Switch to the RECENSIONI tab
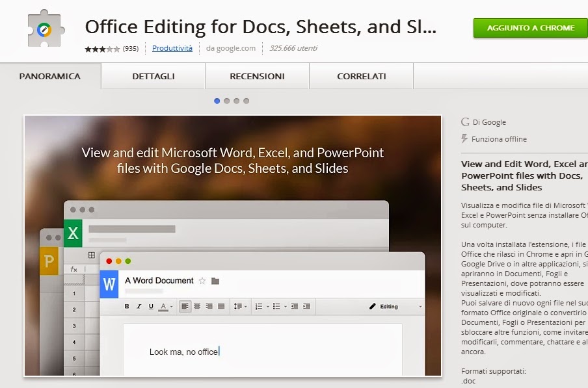The height and width of the screenshot is (388, 588). pos(258,76)
